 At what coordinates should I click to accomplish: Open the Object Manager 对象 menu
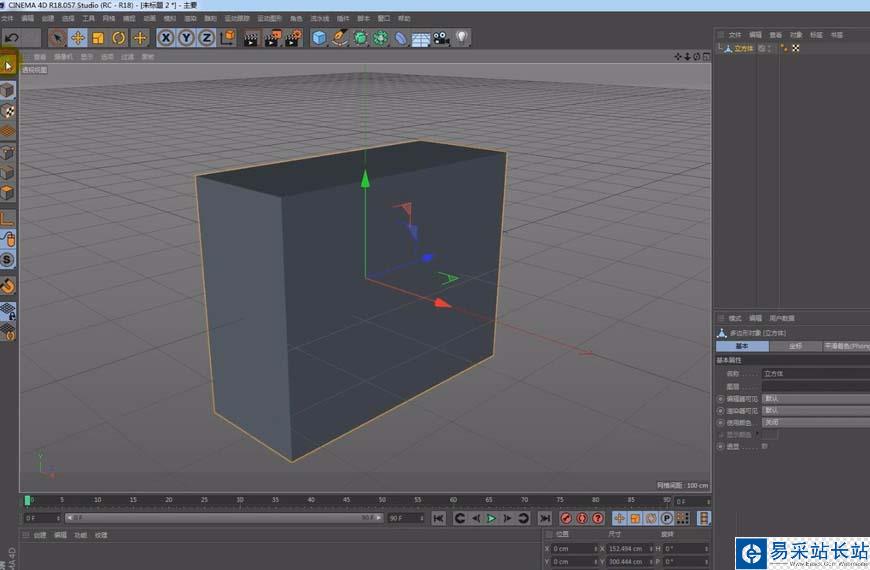click(796, 35)
